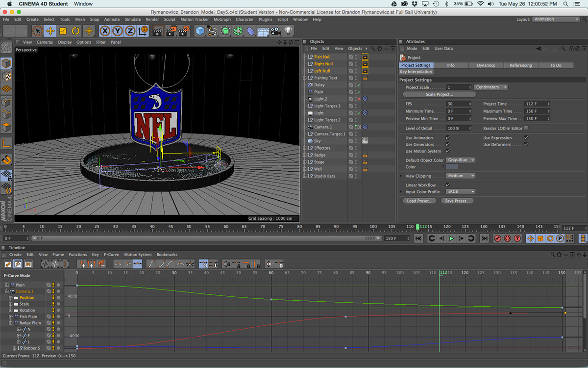Add a Light object from toolbar
The image size is (588, 368).
click(289, 31)
